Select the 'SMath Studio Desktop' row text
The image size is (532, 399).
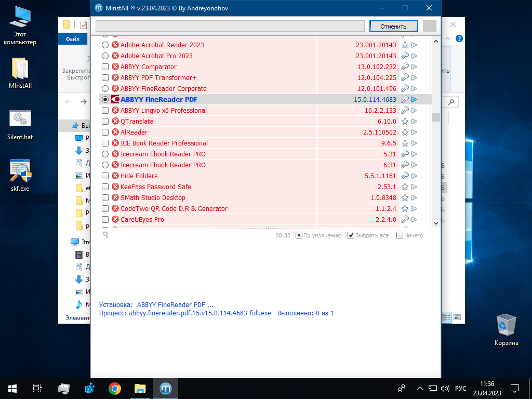[153, 197]
